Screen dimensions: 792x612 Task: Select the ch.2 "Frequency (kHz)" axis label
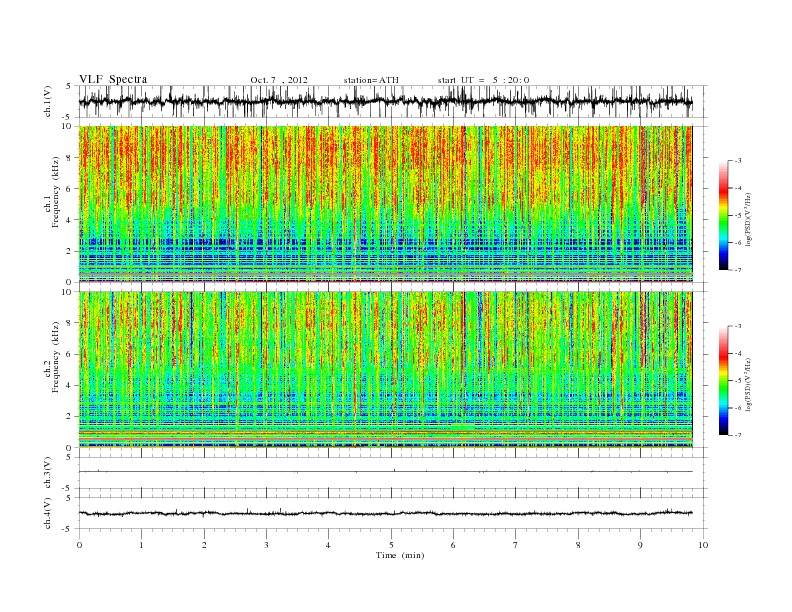point(55,358)
